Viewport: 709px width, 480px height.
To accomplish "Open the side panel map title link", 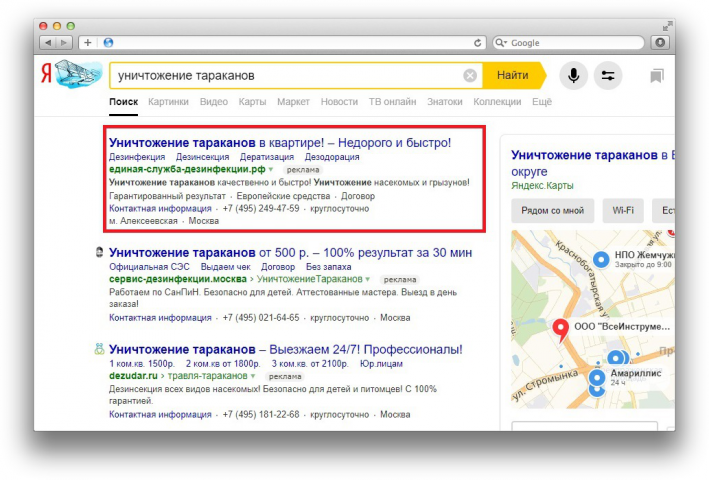I will [592, 163].
